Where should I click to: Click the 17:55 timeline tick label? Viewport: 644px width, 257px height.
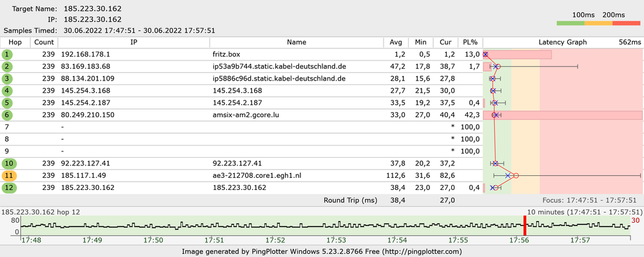[x=458, y=240]
